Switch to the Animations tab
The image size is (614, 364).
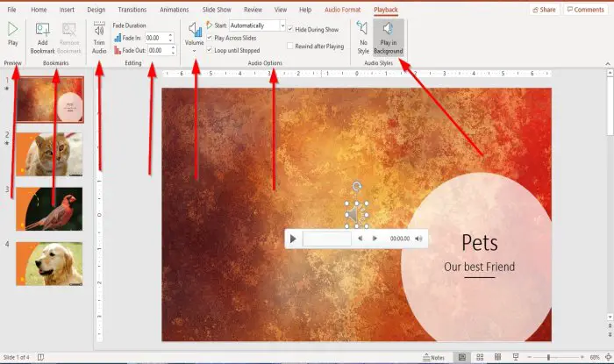click(x=175, y=10)
